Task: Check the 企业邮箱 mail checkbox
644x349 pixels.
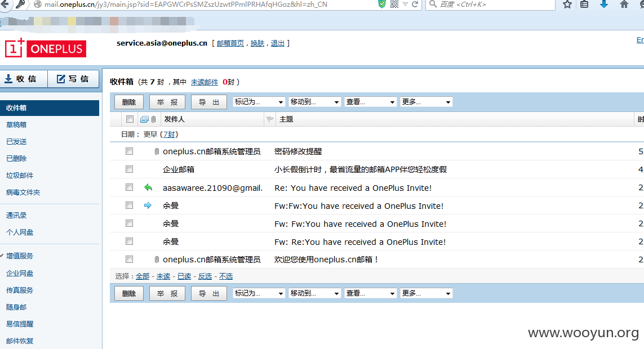Action: 130,169
